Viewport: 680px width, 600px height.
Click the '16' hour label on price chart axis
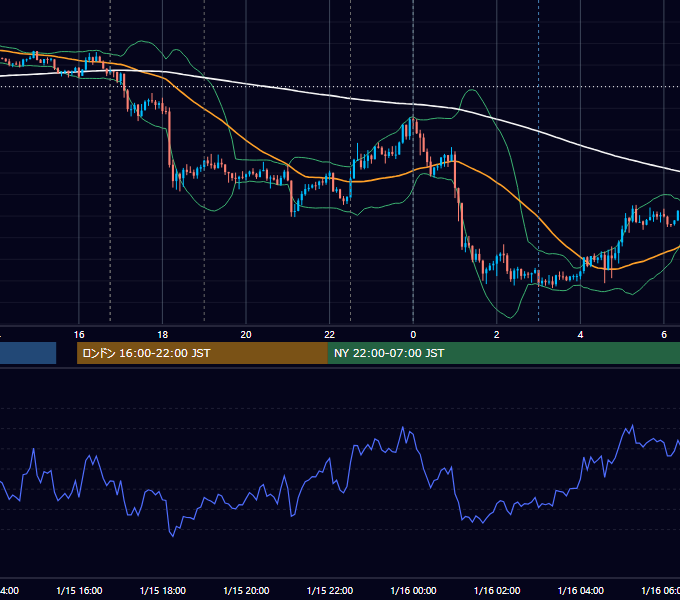(79, 335)
